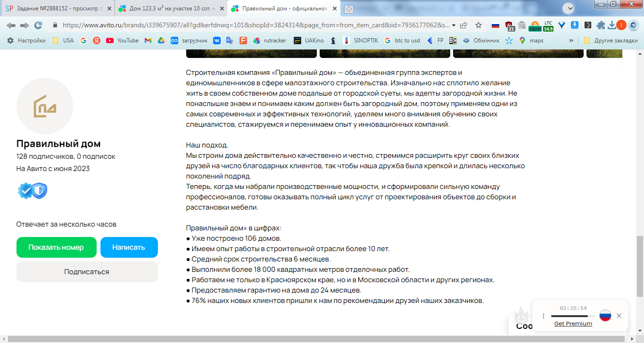This screenshot has width=644, height=343.
Task: Open the rutracker bookmark
Action: coord(270,41)
